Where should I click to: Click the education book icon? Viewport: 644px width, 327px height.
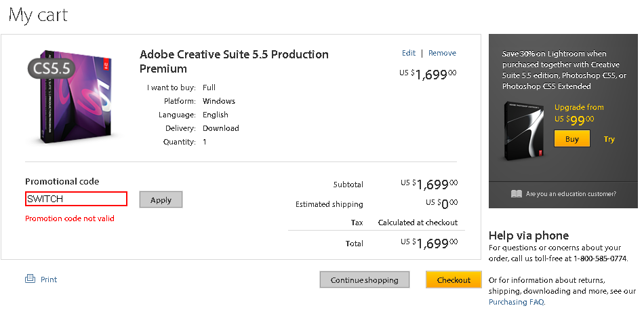point(517,194)
